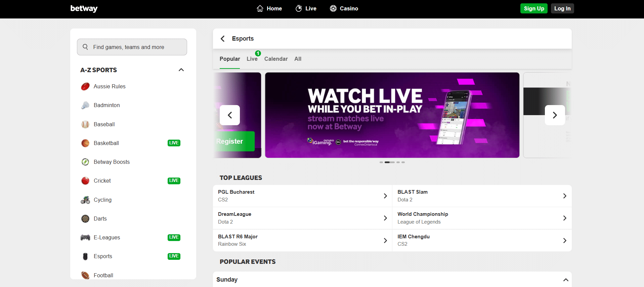The width and height of the screenshot is (644, 287).
Task: Open IEM Chengdu league arrow
Action: (x=565, y=241)
